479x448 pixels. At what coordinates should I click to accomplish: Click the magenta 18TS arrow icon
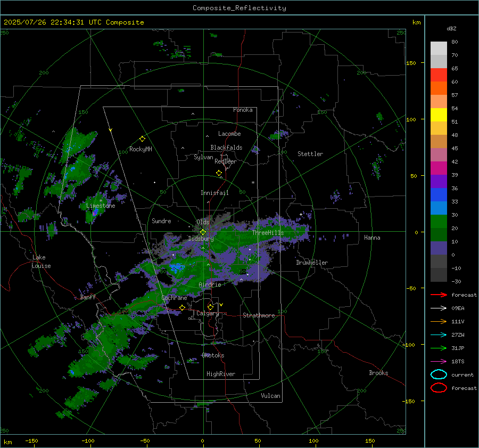(439, 362)
